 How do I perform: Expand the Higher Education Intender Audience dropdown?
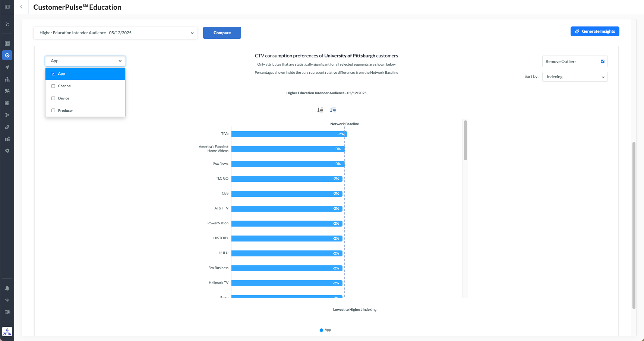coord(116,33)
